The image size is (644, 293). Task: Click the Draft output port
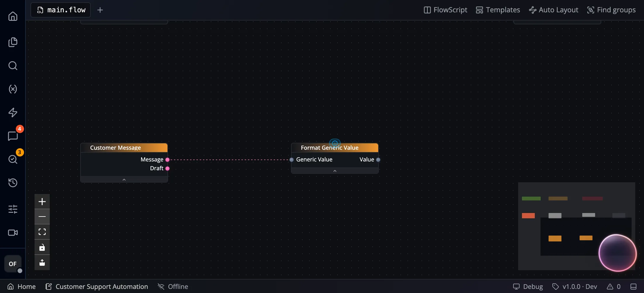167,168
